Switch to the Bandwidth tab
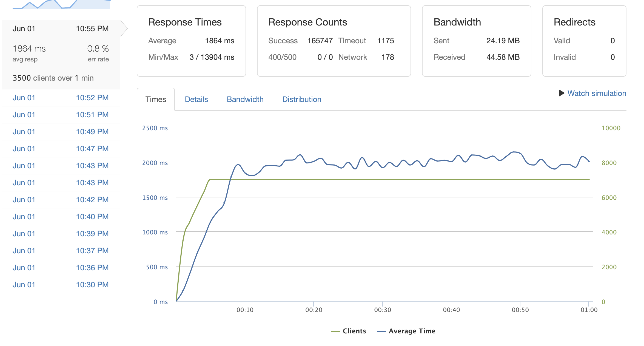This screenshot has width=644, height=346. 245,99
